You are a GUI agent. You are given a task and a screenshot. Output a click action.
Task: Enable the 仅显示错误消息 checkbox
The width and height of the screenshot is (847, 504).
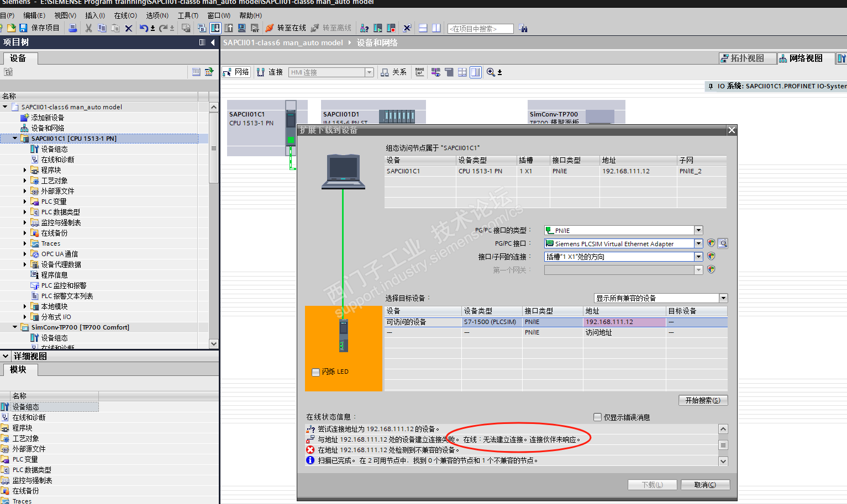click(x=597, y=417)
